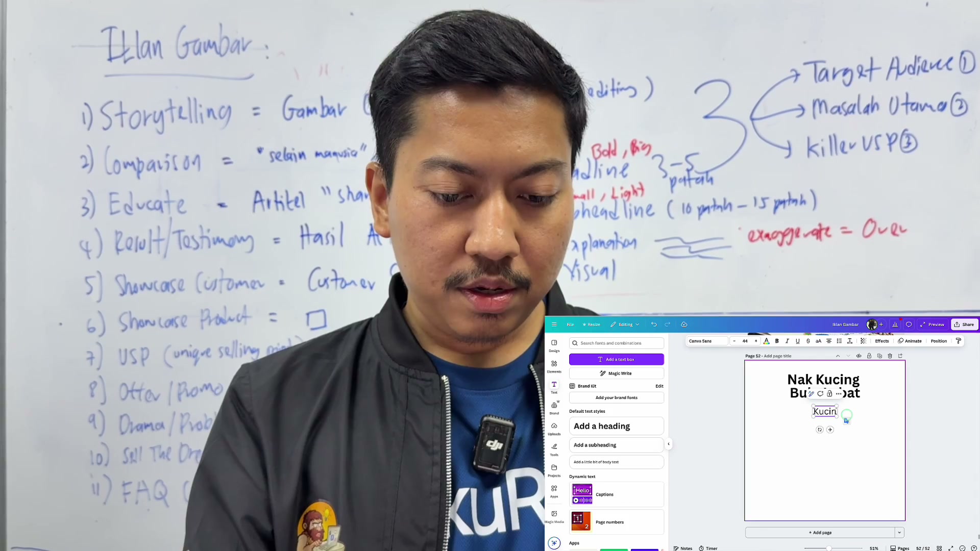
Task: Expand the Add page dropdown arrow
Action: click(x=899, y=533)
